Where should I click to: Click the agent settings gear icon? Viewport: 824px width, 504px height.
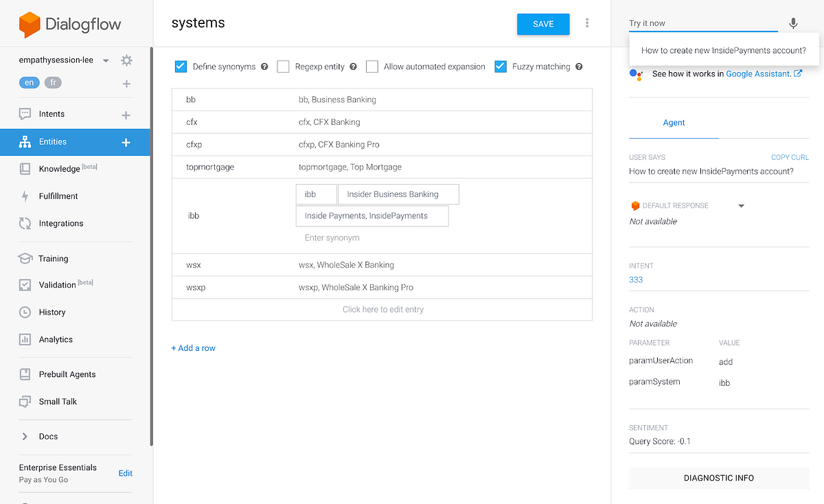pyautogui.click(x=126, y=60)
